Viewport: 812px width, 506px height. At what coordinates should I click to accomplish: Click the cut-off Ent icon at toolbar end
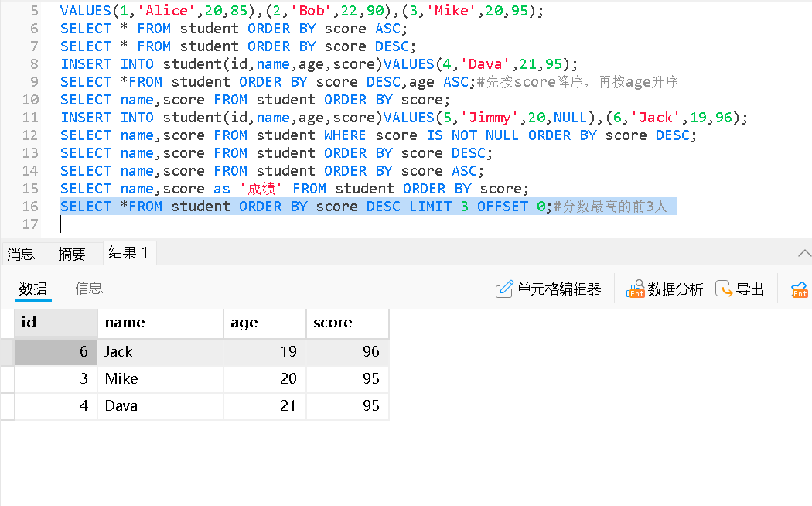click(x=800, y=289)
